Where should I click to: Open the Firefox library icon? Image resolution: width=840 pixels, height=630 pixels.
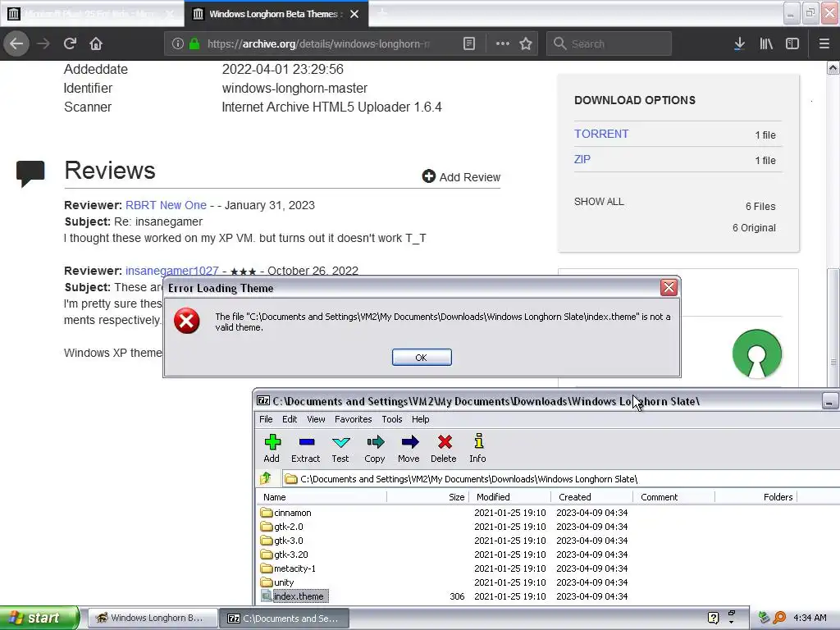tap(766, 43)
